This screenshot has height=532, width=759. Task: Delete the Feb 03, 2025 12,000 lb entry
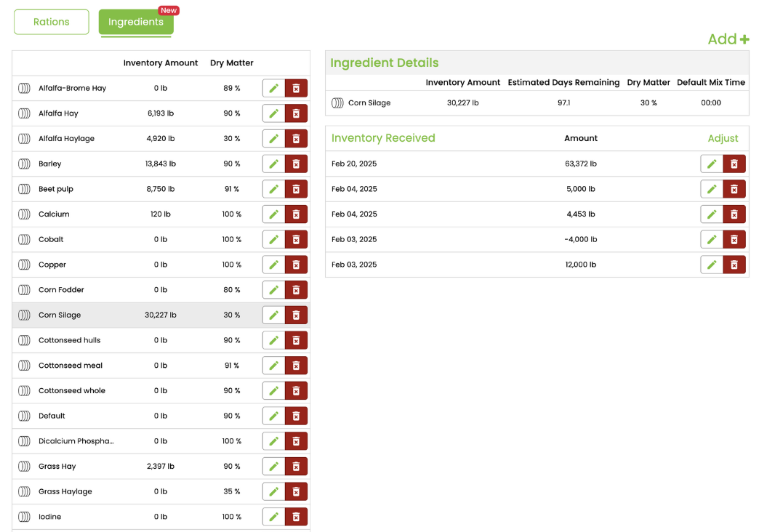tap(734, 265)
